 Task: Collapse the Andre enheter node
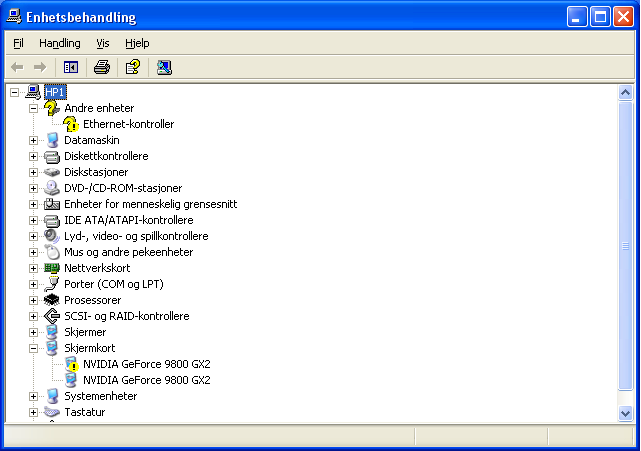[x=33, y=108]
